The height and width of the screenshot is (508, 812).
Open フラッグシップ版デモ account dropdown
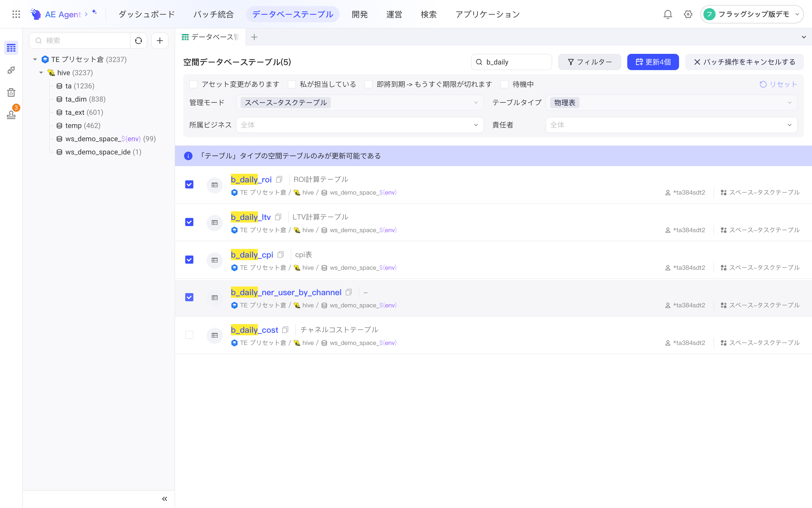click(752, 14)
